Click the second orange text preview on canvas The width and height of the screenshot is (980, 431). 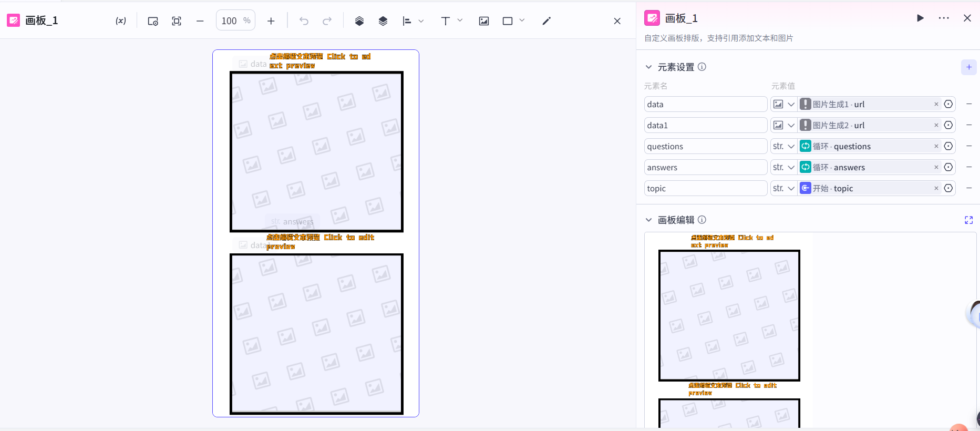pyautogui.click(x=320, y=242)
